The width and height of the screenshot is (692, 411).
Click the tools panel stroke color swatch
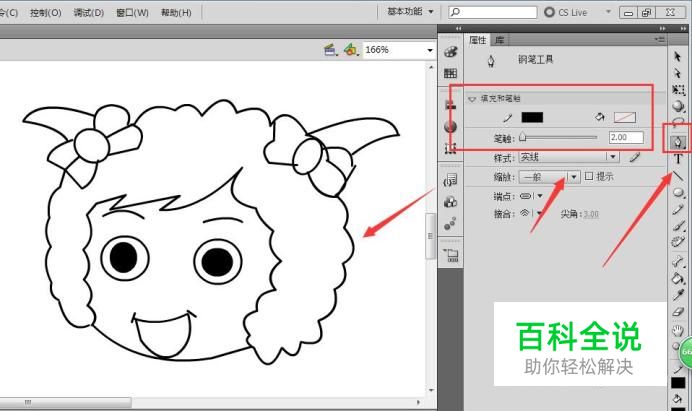coord(678,383)
